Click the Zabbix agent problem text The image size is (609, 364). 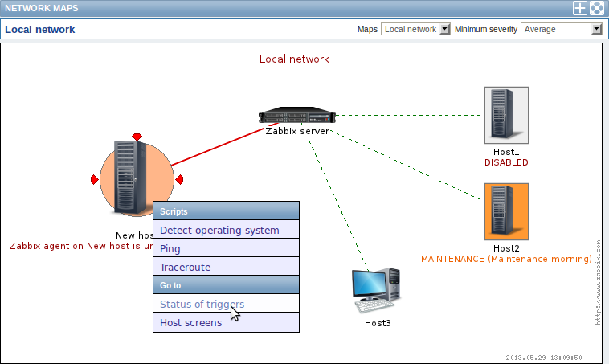click(81, 246)
